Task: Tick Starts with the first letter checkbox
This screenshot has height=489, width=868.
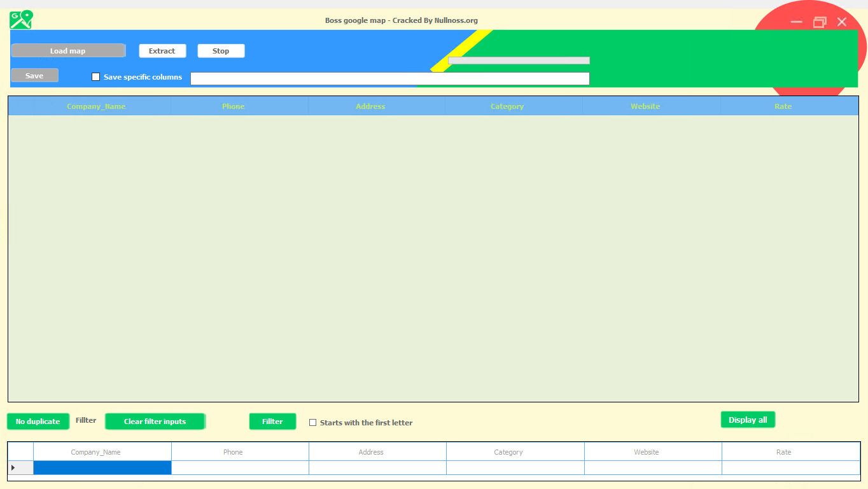Action: 312,423
